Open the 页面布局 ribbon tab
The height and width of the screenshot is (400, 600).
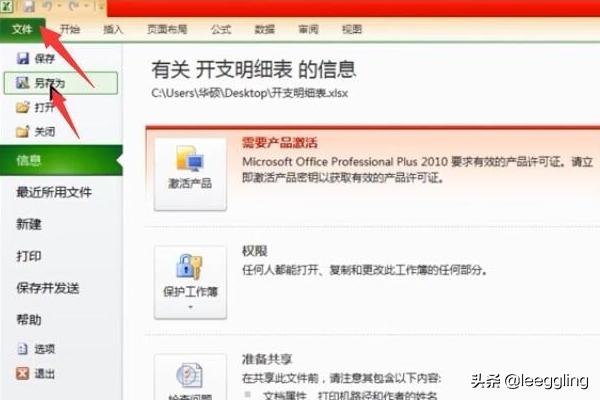pyautogui.click(x=167, y=29)
